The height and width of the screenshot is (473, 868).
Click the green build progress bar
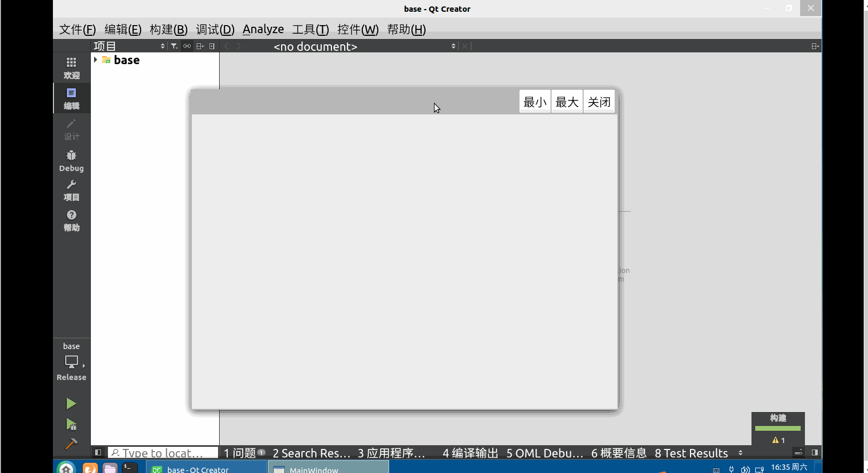coord(778,428)
